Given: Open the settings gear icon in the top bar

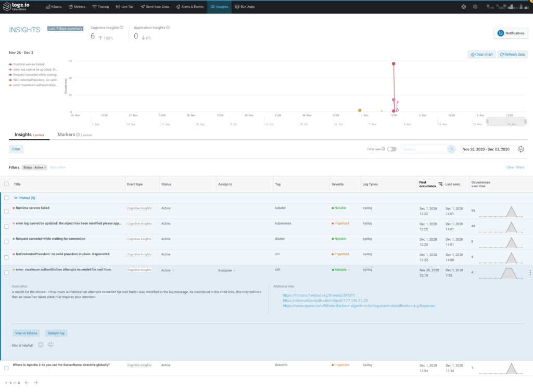Looking at the screenshot, I should (475, 6).
